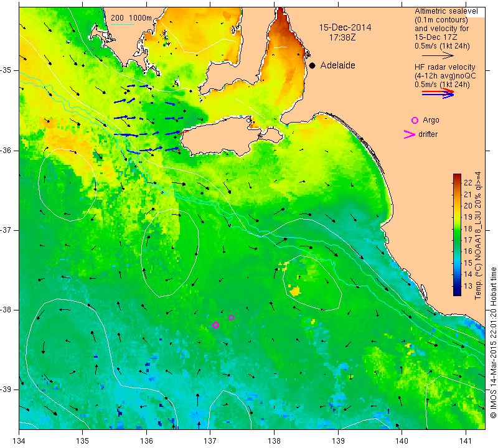Click the 139 longitude axis label
The width and height of the screenshot is (498, 448).
[x=338, y=441]
